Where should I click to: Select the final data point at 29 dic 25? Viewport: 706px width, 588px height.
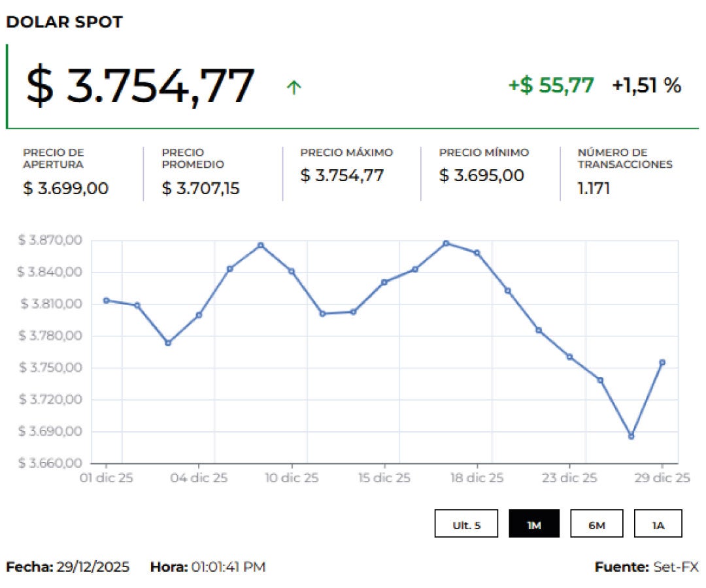(662, 363)
